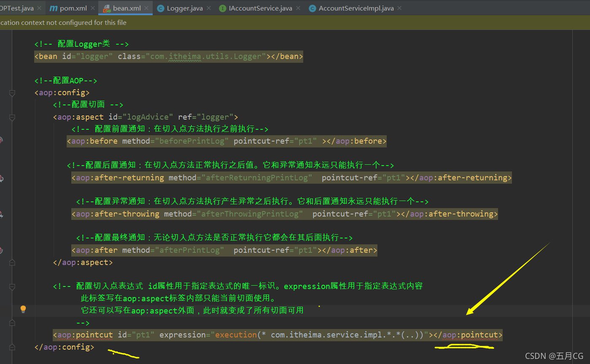Select the bean.xml tab
This screenshot has height=364, width=590.
point(126,8)
